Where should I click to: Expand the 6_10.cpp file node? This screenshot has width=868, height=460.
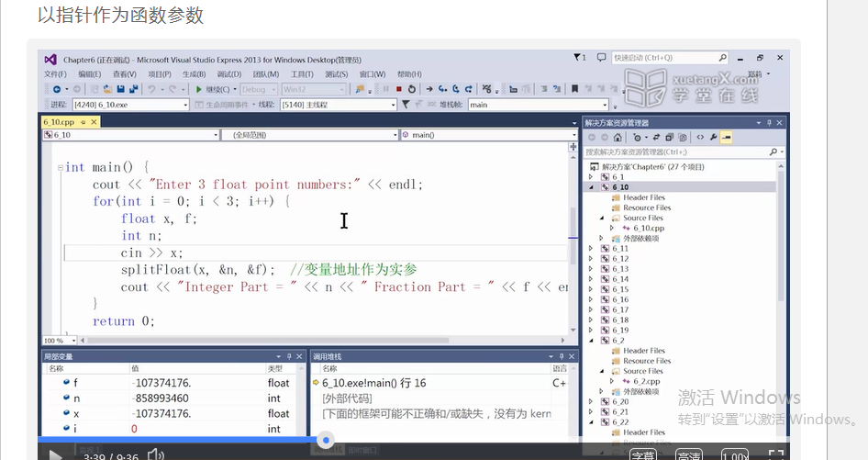(612, 229)
